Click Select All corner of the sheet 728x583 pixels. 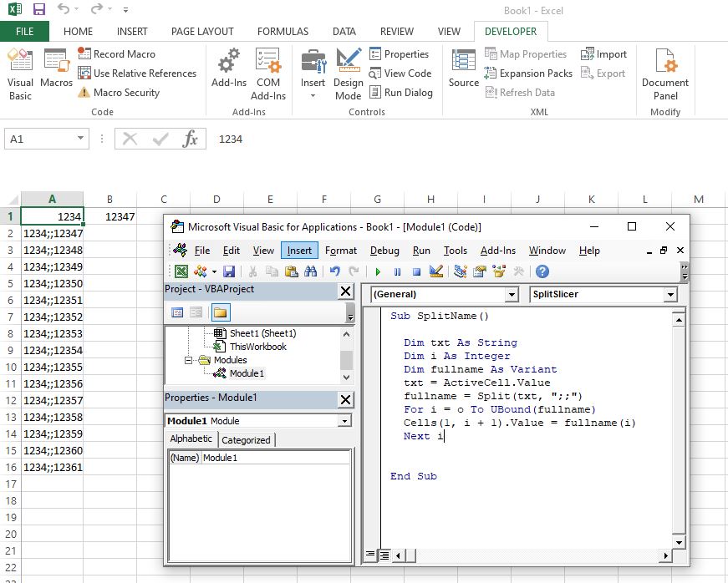11,200
